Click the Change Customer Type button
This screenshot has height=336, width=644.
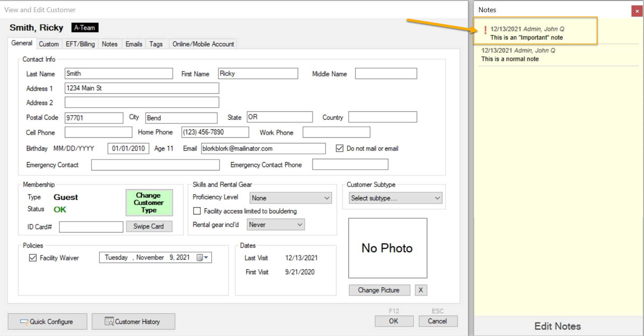click(149, 202)
